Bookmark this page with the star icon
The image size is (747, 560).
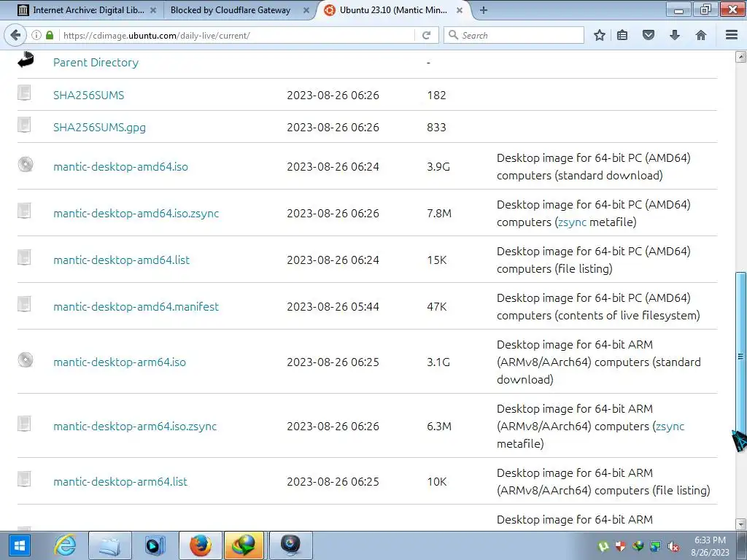click(x=600, y=35)
